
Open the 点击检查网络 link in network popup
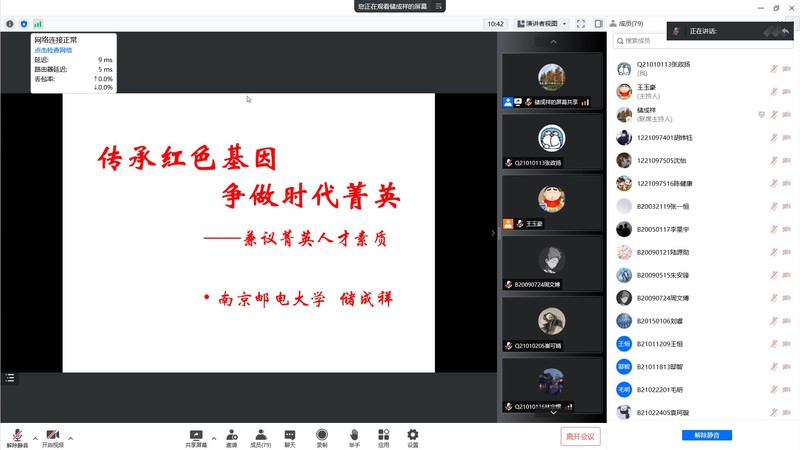53,50
